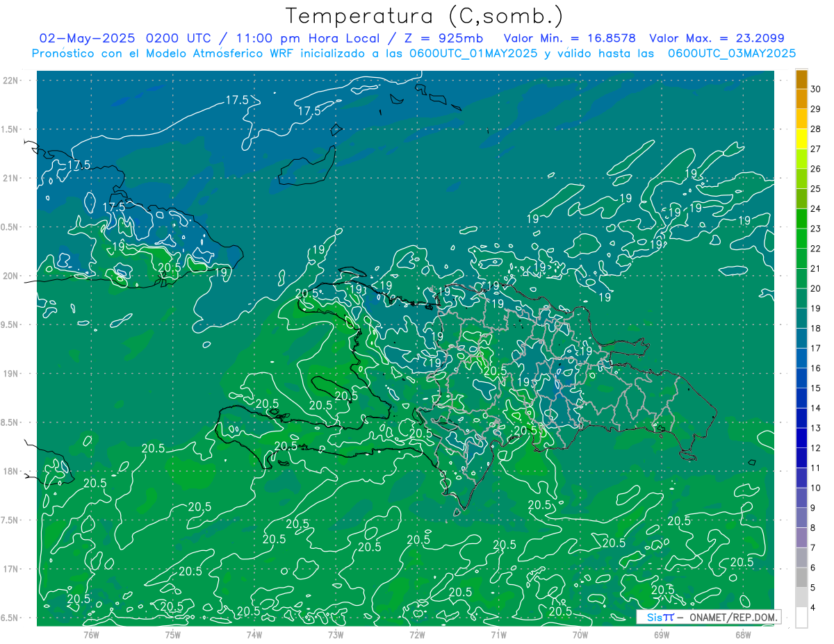Click color scale value '16'
834x644 pixels.
point(816,368)
